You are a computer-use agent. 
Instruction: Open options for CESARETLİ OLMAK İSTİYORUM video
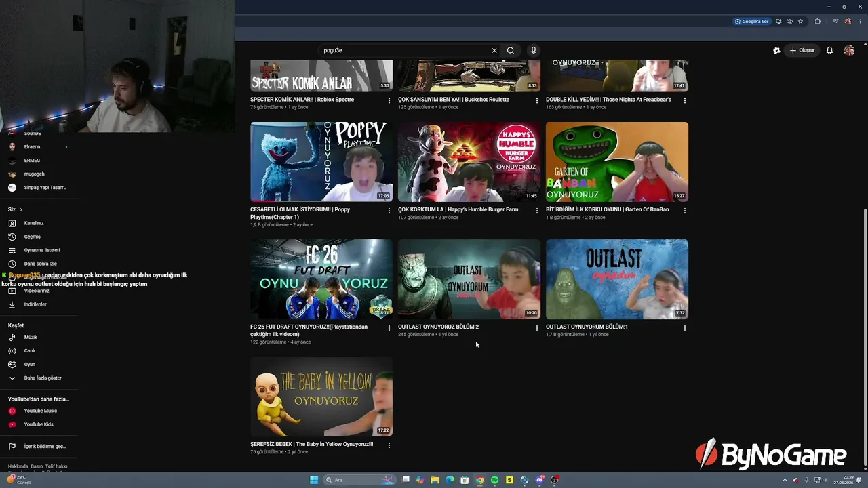click(389, 211)
